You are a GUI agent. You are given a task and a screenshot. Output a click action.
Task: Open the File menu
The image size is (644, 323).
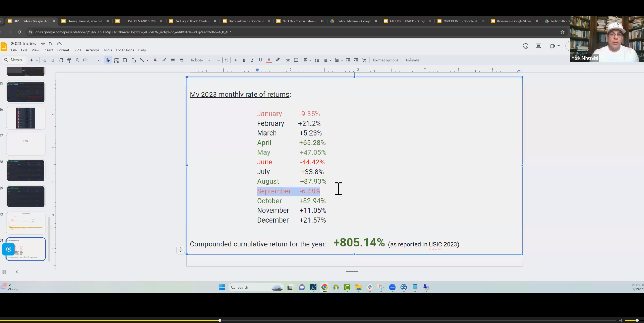[14, 50]
